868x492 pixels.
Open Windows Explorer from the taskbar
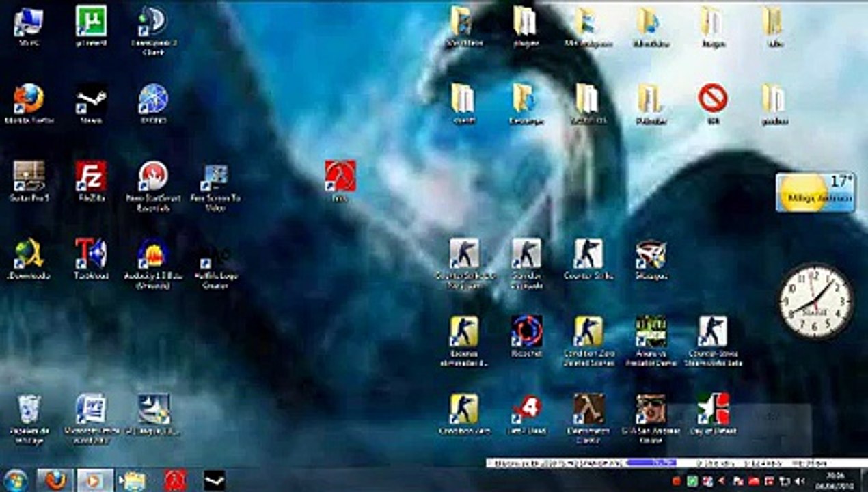(133, 480)
